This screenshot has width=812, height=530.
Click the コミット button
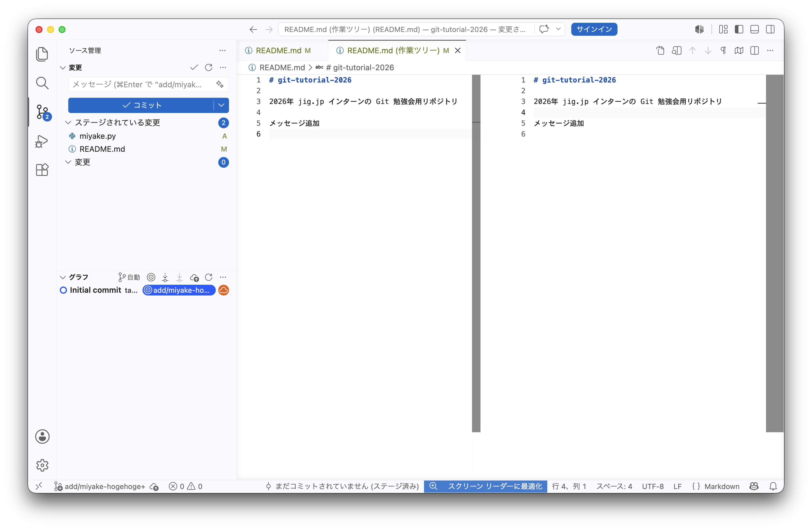point(141,105)
